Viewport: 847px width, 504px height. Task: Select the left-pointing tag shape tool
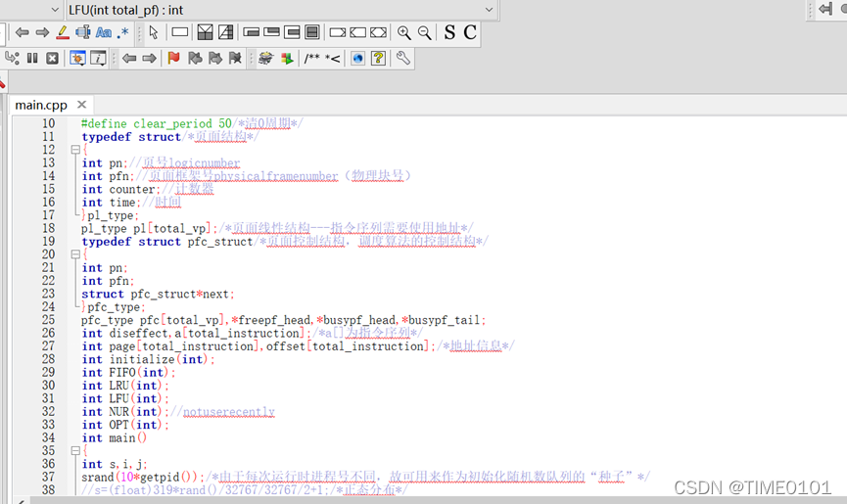pyautogui.click(x=357, y=33)
